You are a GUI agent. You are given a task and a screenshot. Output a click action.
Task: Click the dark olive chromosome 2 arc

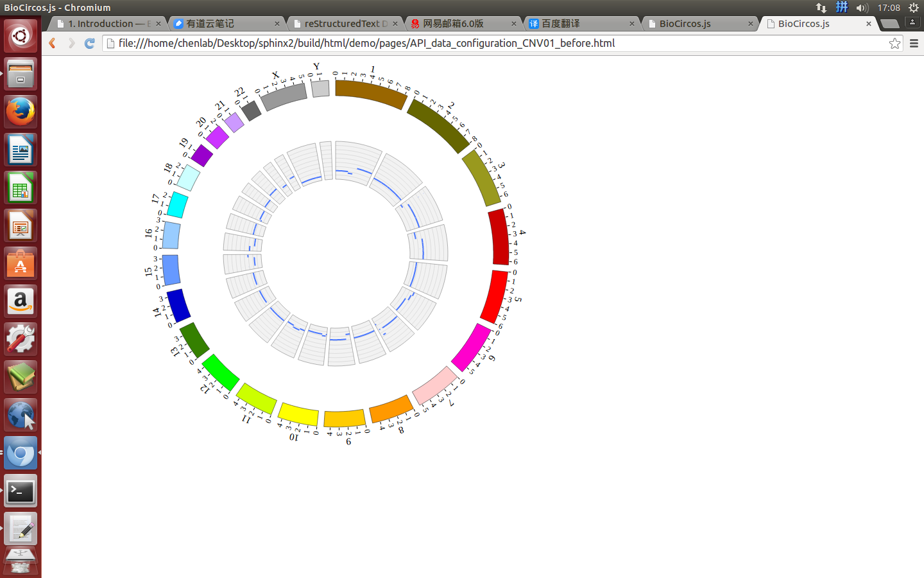click(x=439, y=125)
